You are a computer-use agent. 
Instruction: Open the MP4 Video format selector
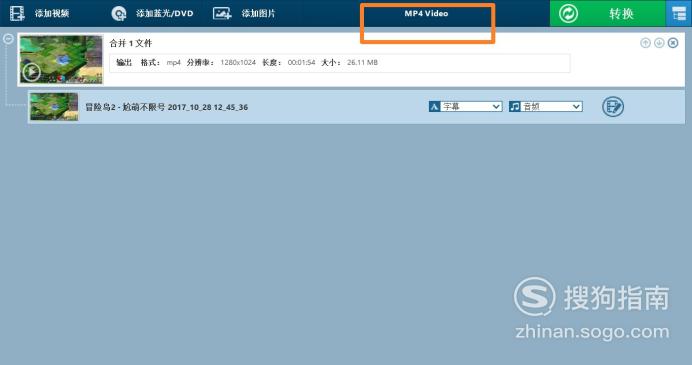(426, 14)
